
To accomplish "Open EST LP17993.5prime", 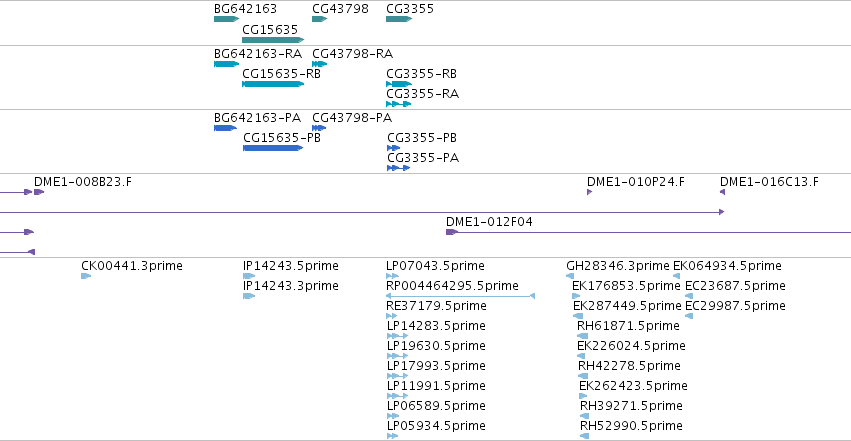I will pyautogui.click(x=397, y=376).
